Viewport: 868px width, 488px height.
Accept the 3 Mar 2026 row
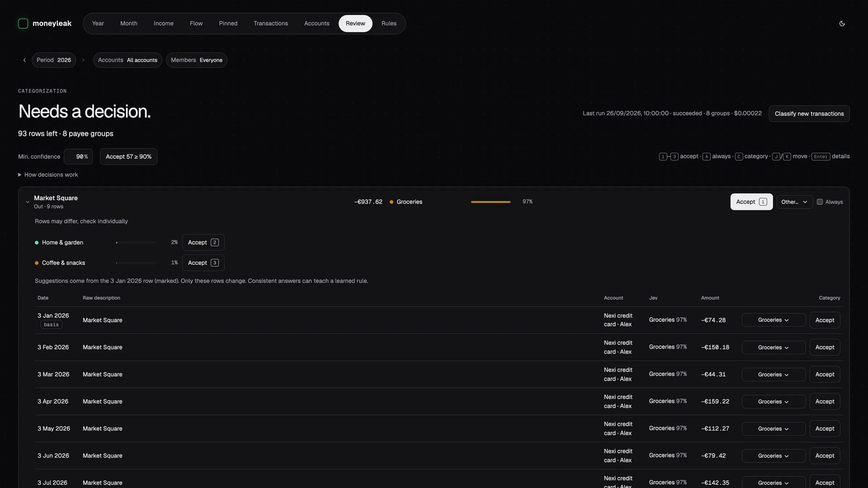coord(825,374)
